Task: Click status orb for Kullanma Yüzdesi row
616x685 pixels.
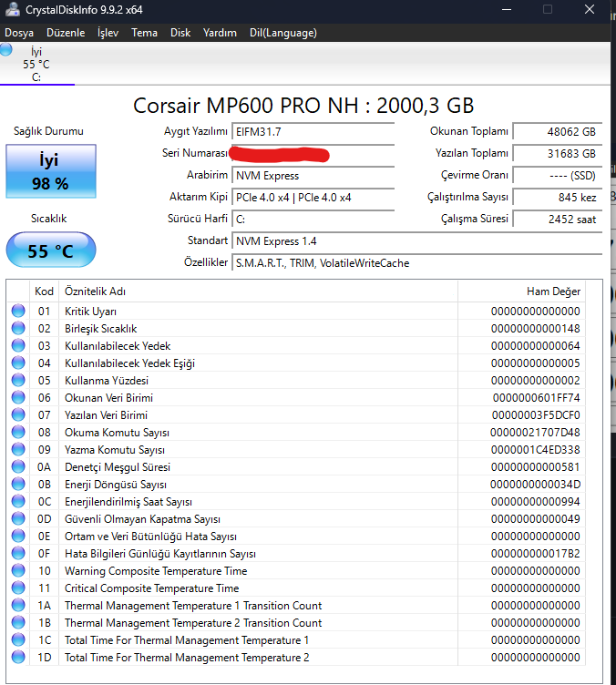Action: 18,380
